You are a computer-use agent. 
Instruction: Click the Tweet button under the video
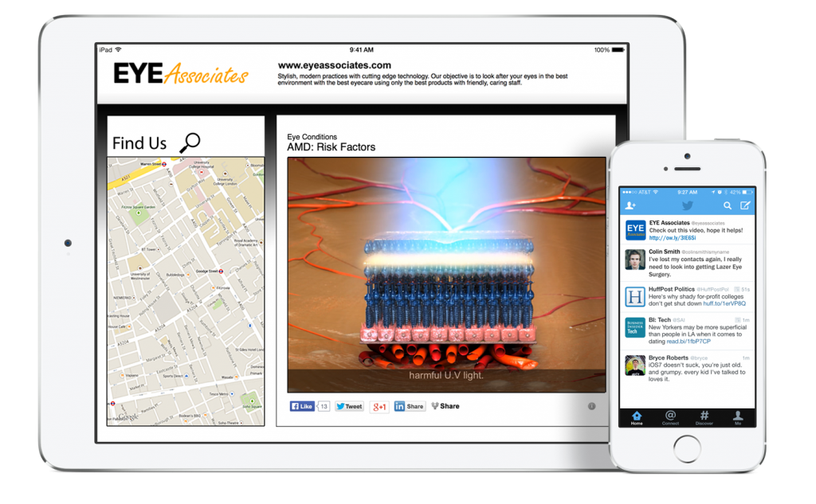[x=349, y=406]
